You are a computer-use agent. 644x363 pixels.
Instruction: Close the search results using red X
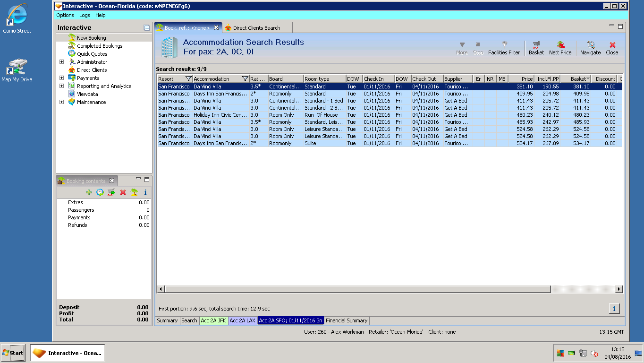[x=612, y=48]
